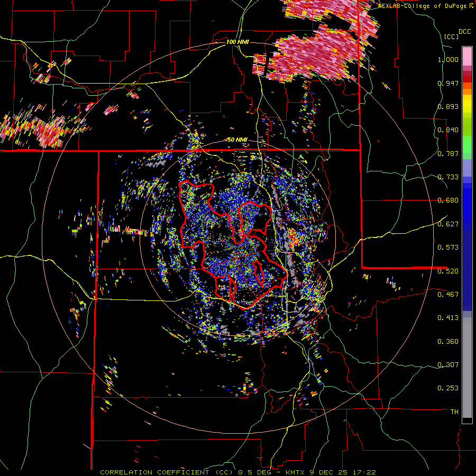This screenshot has height=476, width=476.
Task: Click the 0.573 scale value
Action: click(448, 248)
